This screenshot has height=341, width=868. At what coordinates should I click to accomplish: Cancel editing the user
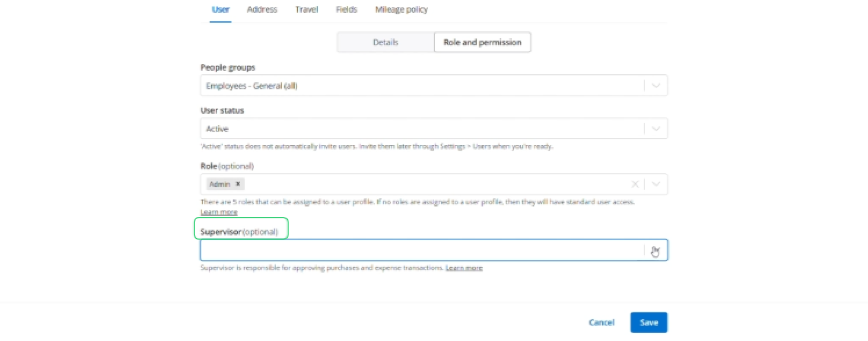601,322
